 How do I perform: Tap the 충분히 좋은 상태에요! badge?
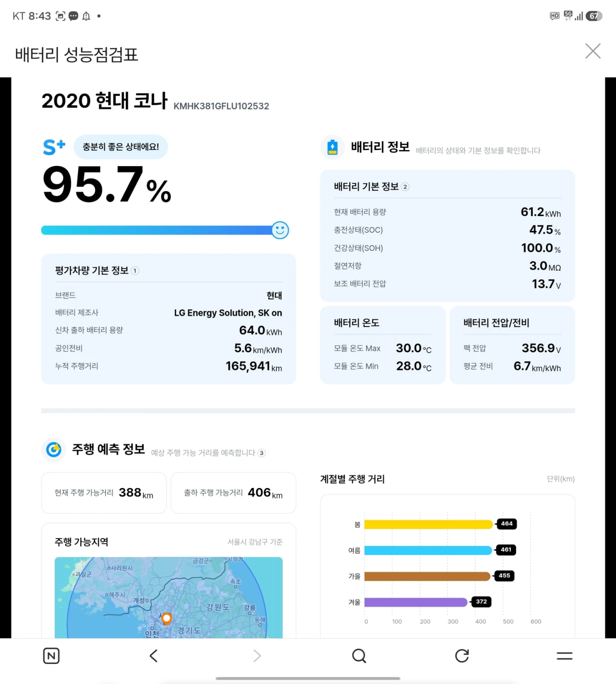click(x=121, y=147)
